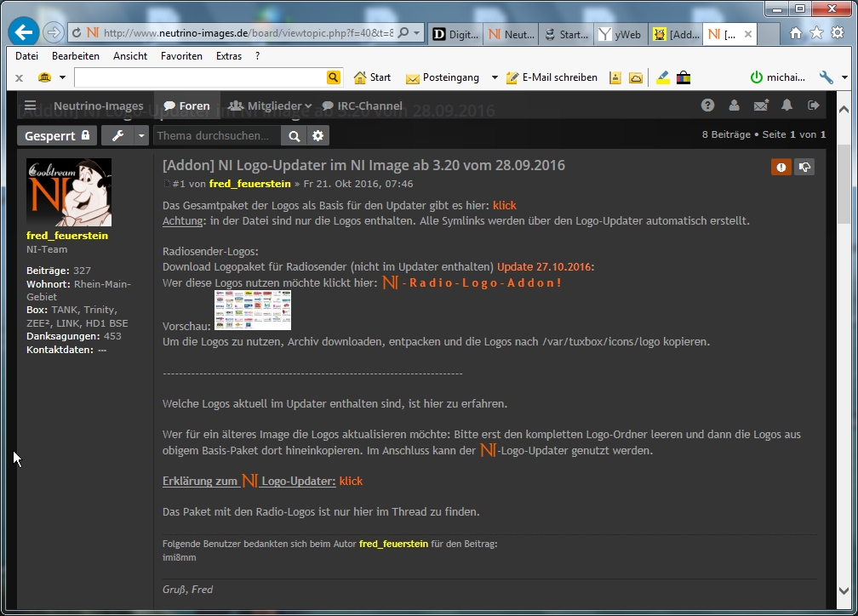Open the fred_feuerstein profile link under avatar
This screenshot has width=858, height=616.
[67, 236]
